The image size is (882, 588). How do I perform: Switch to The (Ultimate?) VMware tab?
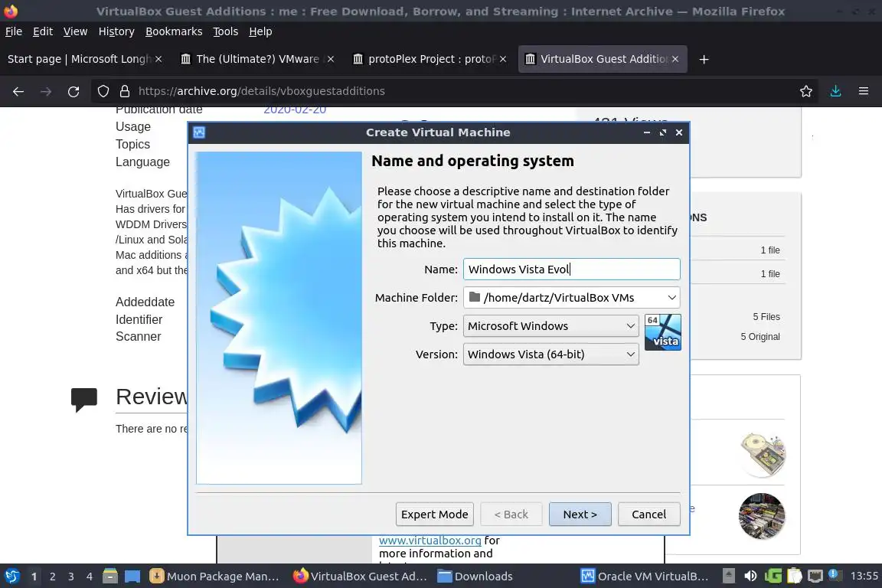tap(257, 59)
